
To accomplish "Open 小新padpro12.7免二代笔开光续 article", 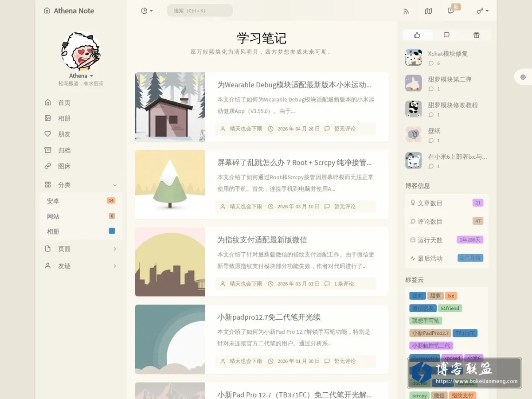I will pos(269,317).
